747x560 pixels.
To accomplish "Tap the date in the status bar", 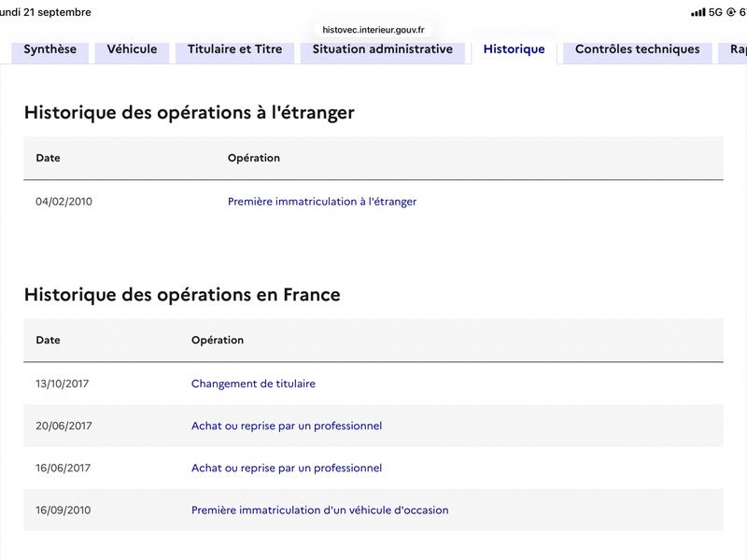I will (45, 12).
